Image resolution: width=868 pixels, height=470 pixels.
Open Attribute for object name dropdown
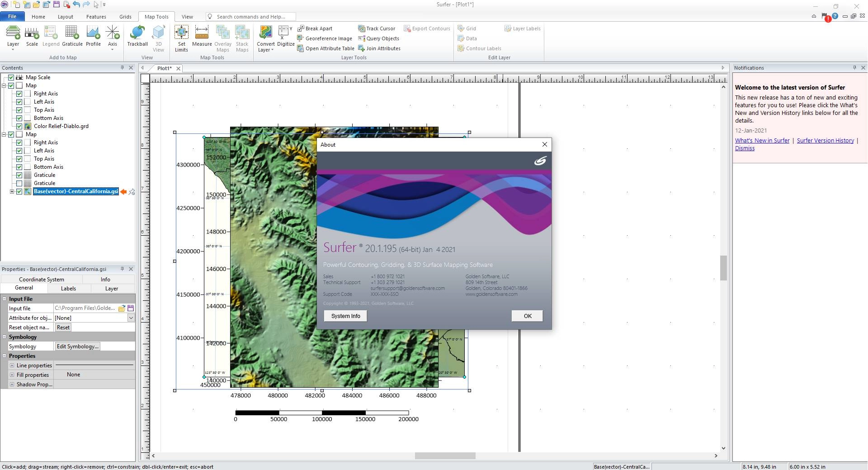coord(131,318)
